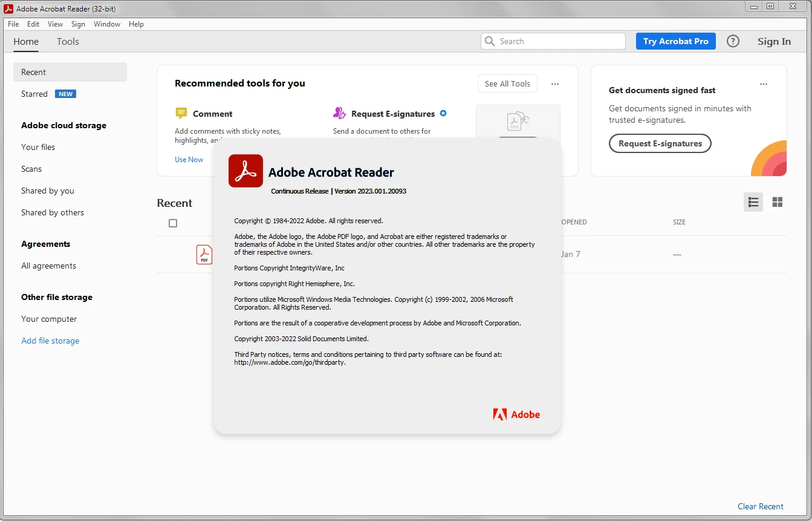Screen dimensions: 812x522
Task: Click the NEW badge next to Starred
Action: click(x=66, y=94)
